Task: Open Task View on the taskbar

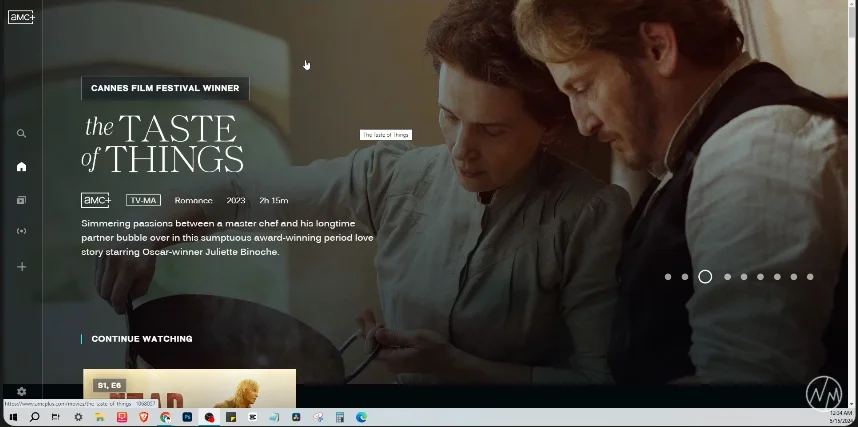Action: point(56,417)
